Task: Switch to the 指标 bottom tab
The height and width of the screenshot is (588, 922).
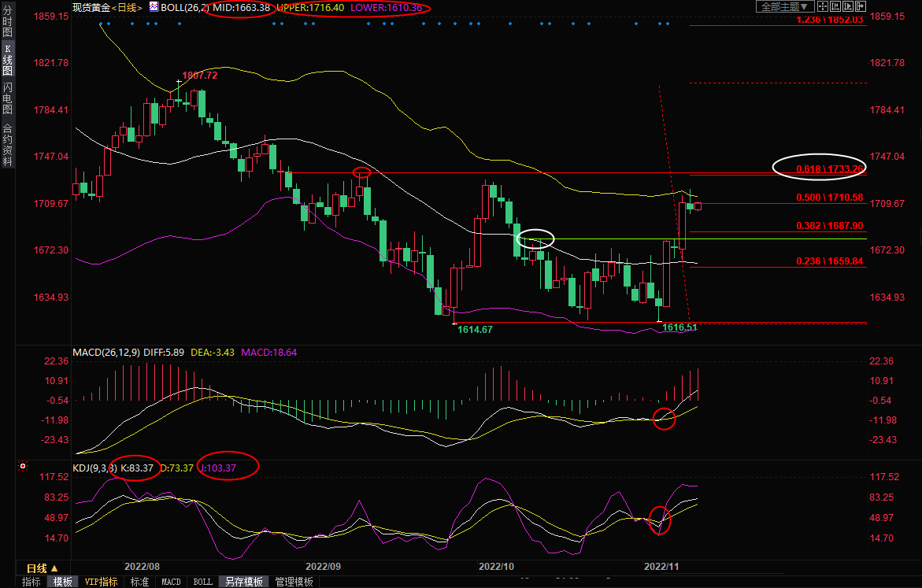Action: 31,582
